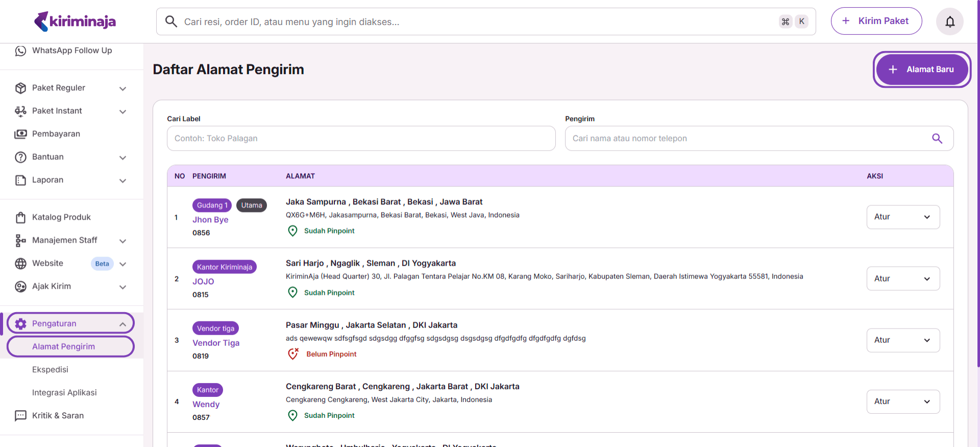This screenshot has width=980, height=447.
Task: Focus the Cari Label input field
Action: click(x=361, y=138)
